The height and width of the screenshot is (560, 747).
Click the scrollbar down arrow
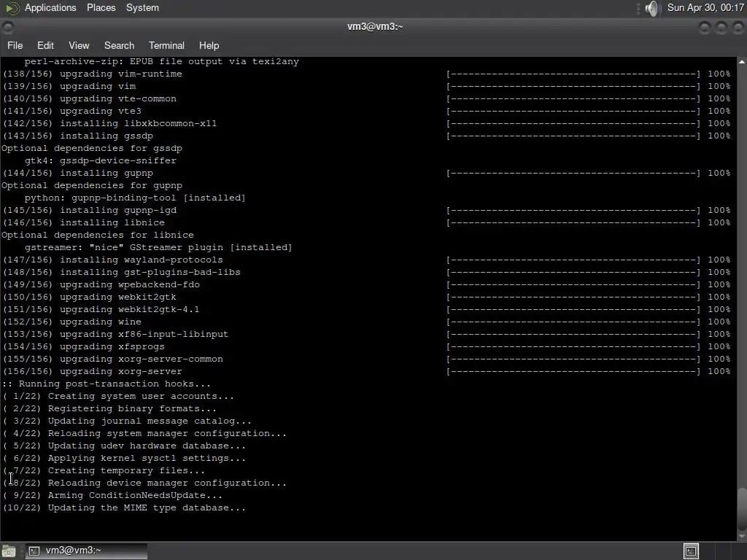coord(742,537)
